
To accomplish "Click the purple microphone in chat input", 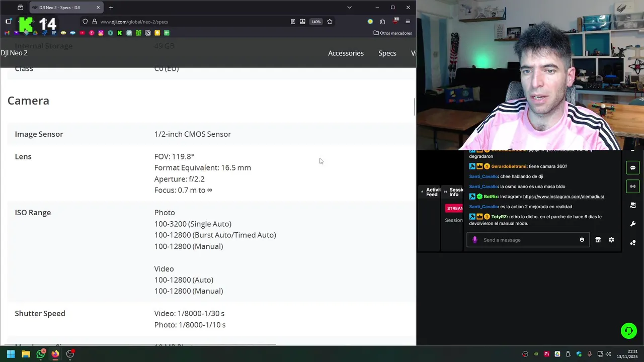I will (x=474, y=240).
